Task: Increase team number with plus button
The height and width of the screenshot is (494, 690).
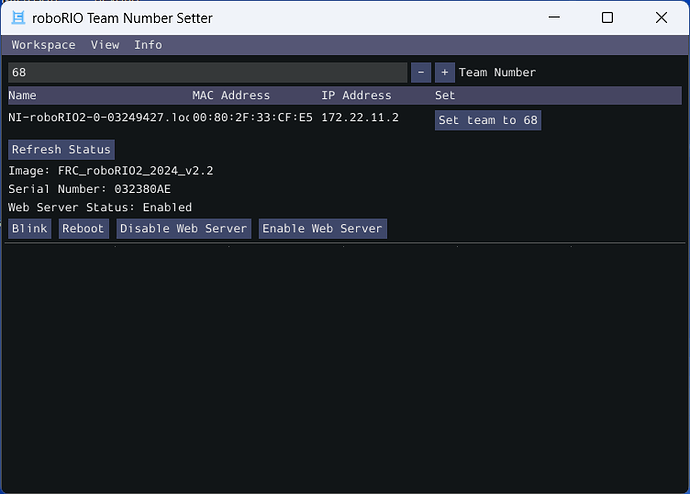Action: click(x=444, y=72)
